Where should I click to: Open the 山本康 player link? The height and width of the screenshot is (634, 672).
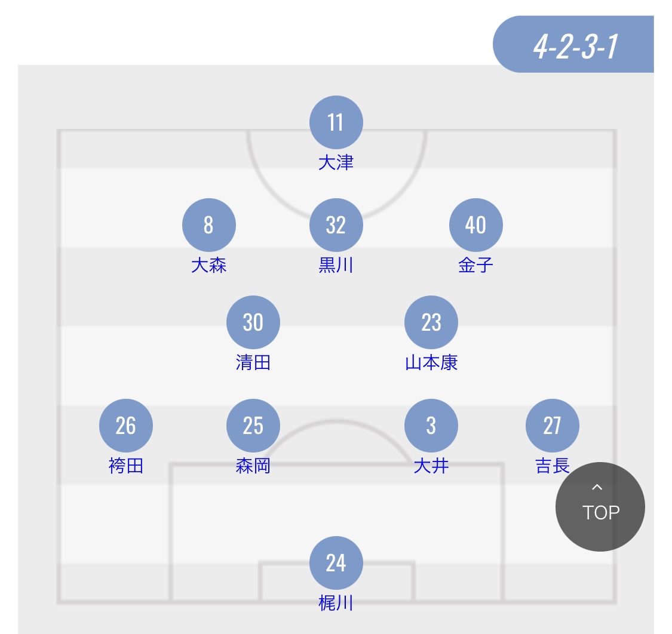pos(431,363)
